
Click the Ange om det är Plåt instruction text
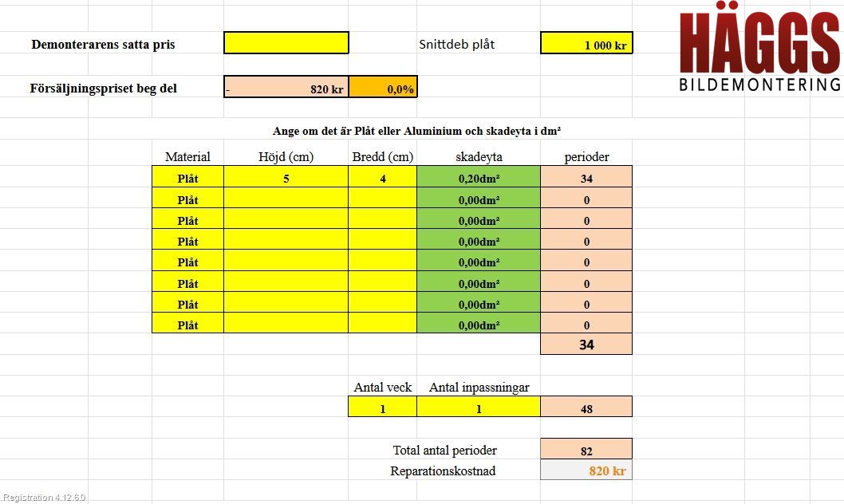pos(421,131)
